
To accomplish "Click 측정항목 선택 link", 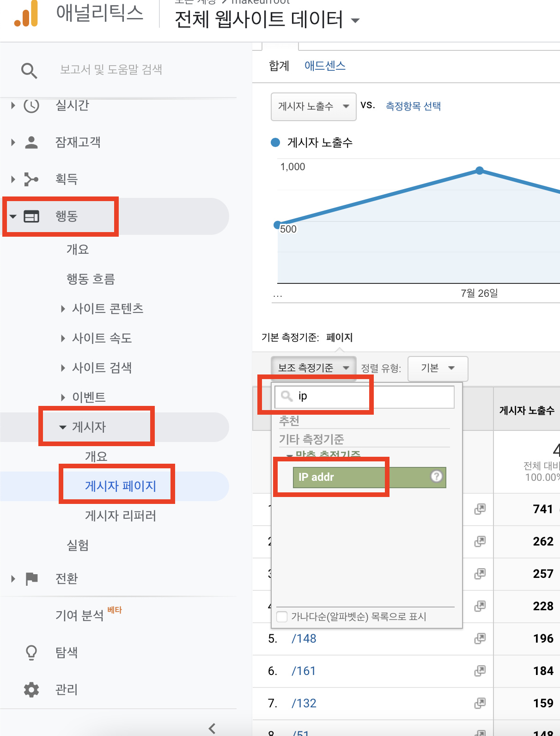I will click(x=413, y=106).
